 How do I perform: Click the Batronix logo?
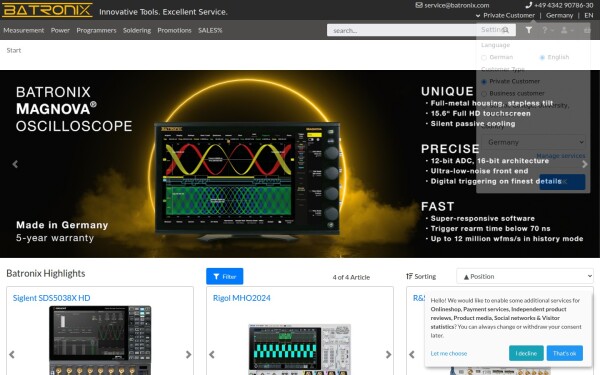tap(47, 10)
